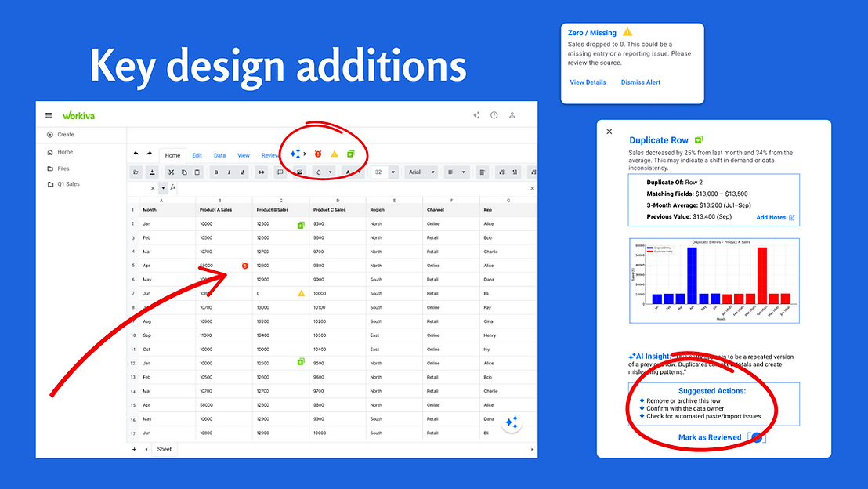Expand the chevron next to the AI sparkles
The image size is (868, 489).
305,154
